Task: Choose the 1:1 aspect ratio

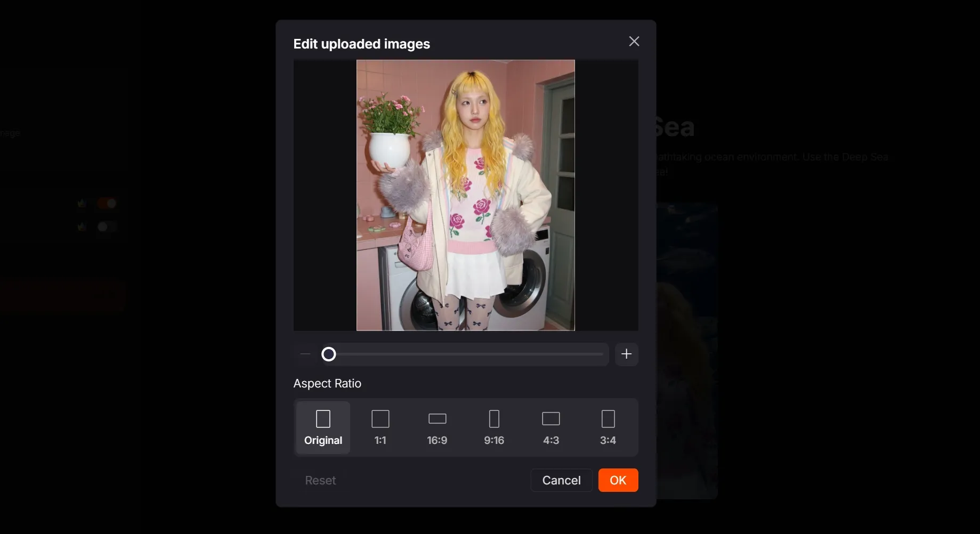Action: tap(380, 427)
